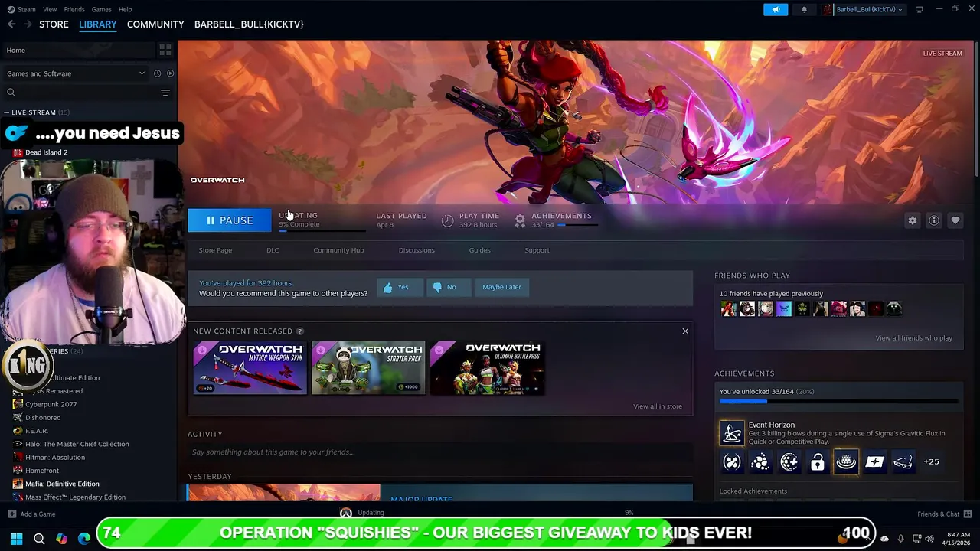
Task: Add Overwatch to favorites heart icon
Action: [x=955, y=220]
